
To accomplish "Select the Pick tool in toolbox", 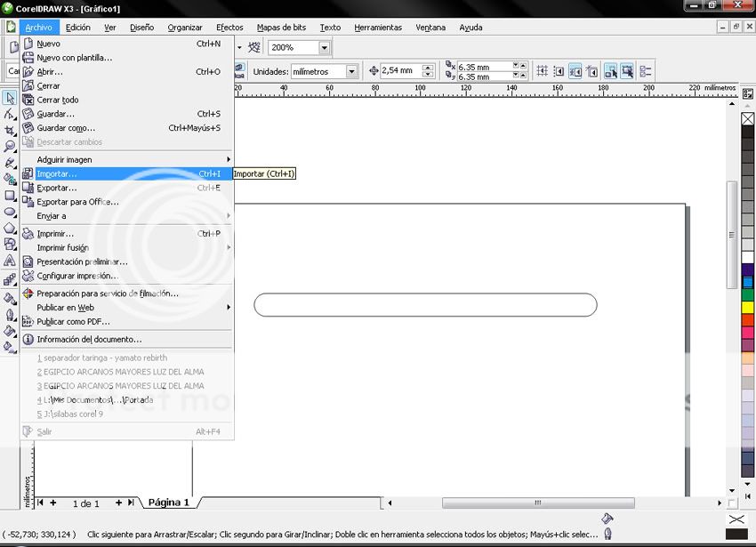I will (x=10, y=98).
